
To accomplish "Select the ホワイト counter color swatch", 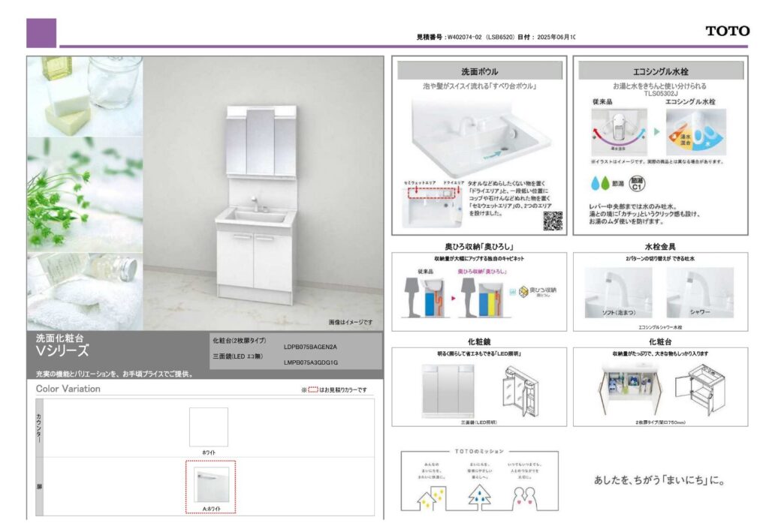I will (x=208, y=427).
